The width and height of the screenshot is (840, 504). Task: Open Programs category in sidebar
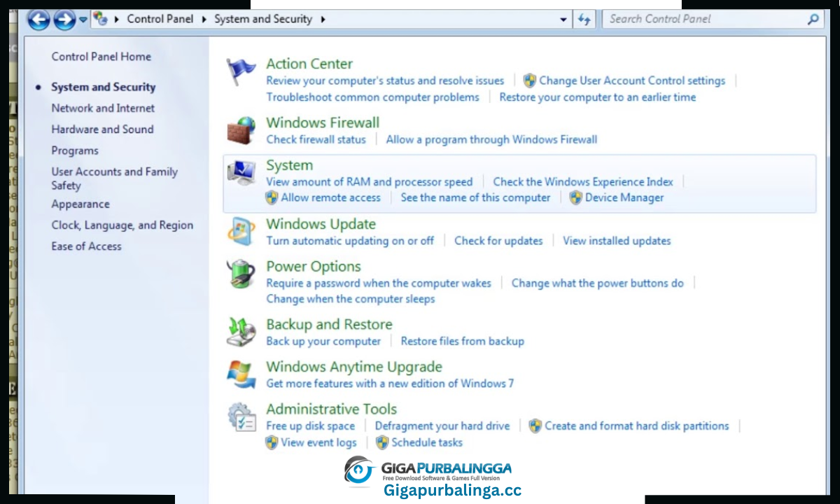[x=75, y=150]
